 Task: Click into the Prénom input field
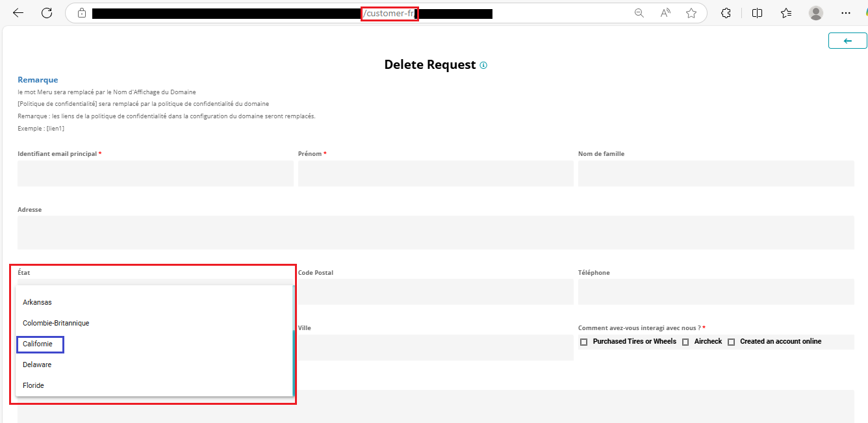pos(435,173)
